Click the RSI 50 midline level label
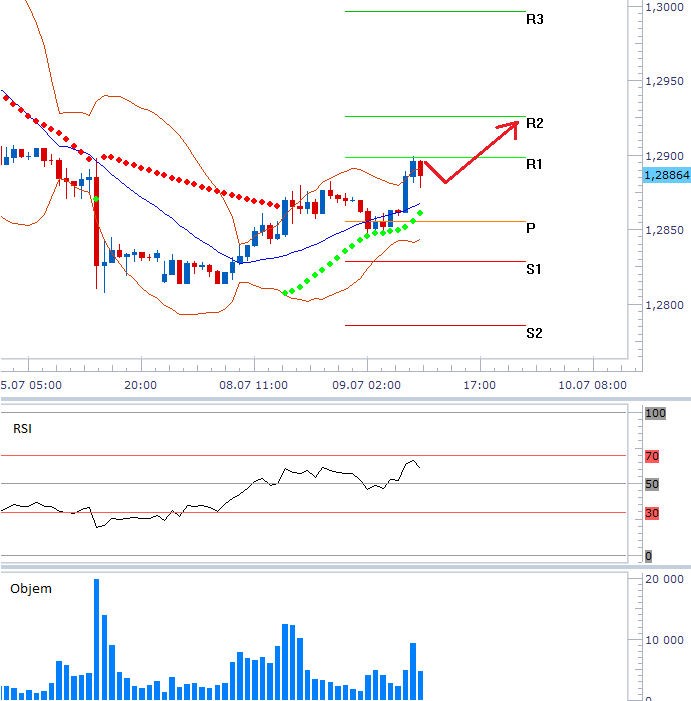This screenshot has width=691, height=701. click(x=652, y=484)
